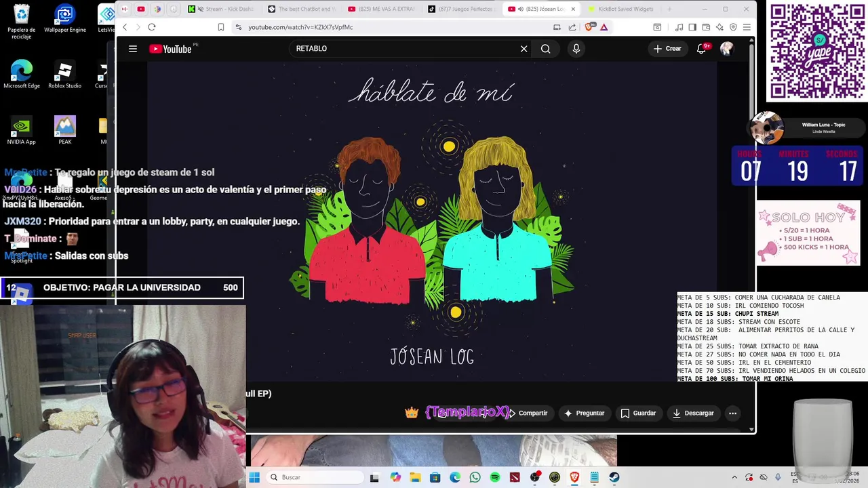Open the browser media controls music note
Image resolution: width=868 pixels, height=488 pixels.
point(679,27)
